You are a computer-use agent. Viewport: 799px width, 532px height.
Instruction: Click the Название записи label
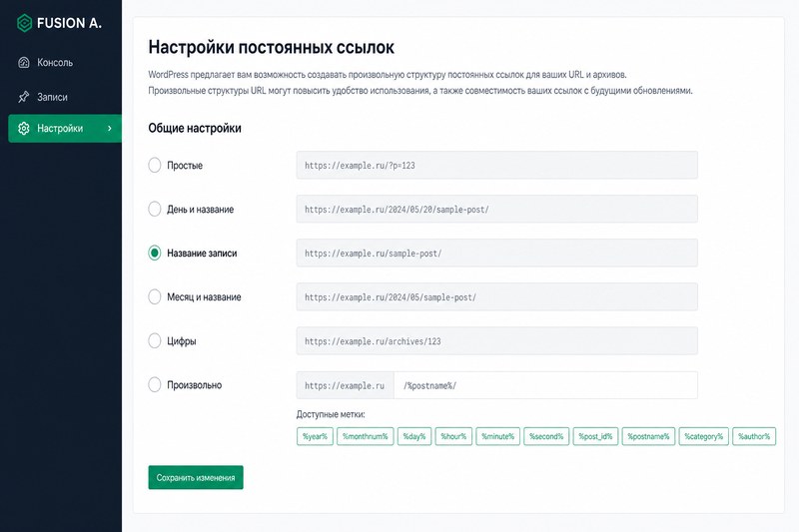point(202,253)
